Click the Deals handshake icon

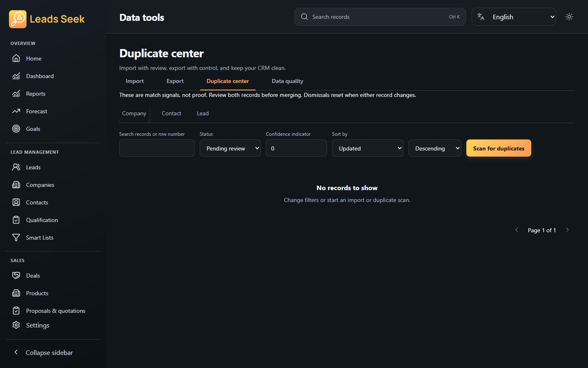pyautogui.click(x=16, y=276)
